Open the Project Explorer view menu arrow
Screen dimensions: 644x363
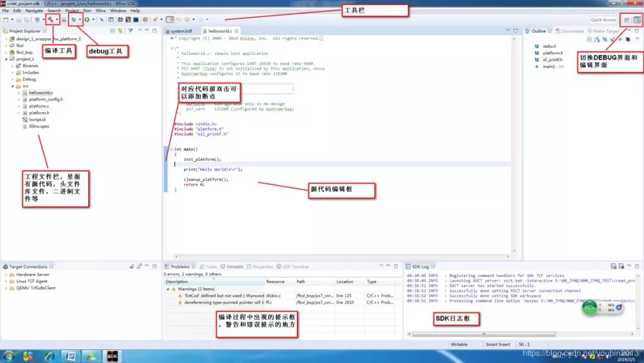click(140, 30)
